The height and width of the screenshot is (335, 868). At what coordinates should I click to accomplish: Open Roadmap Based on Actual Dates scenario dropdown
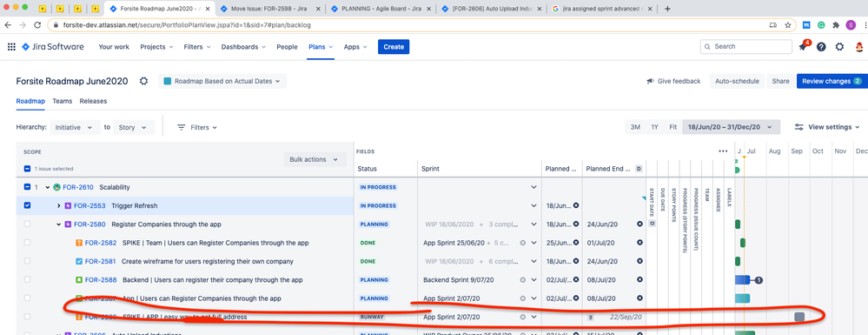coord(222,81)
